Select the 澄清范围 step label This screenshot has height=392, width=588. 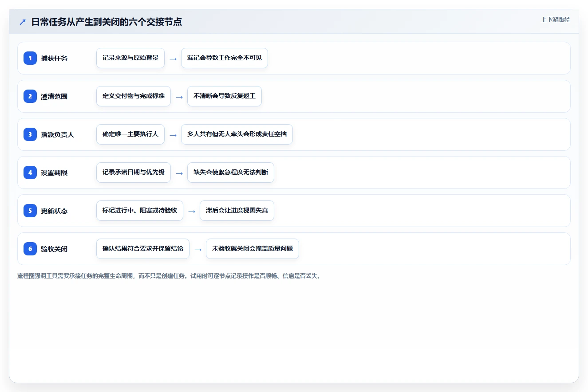[x=54, y=96]
